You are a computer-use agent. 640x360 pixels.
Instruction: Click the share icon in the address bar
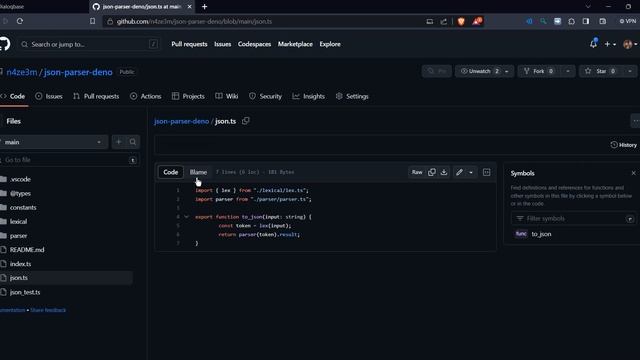[444, 21]
